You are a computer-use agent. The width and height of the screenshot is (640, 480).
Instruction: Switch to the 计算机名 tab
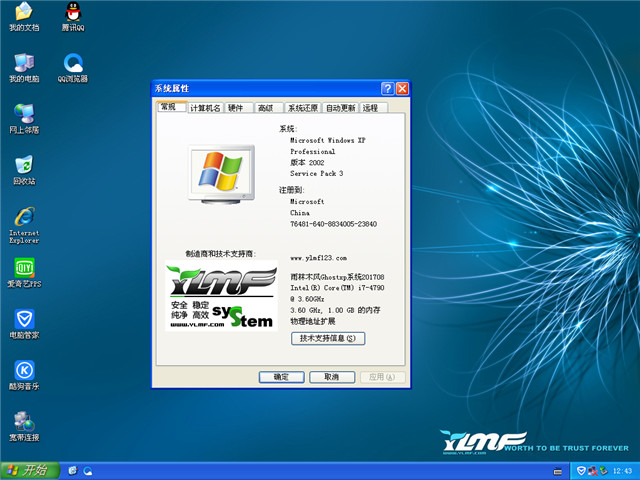click(205, 108)
